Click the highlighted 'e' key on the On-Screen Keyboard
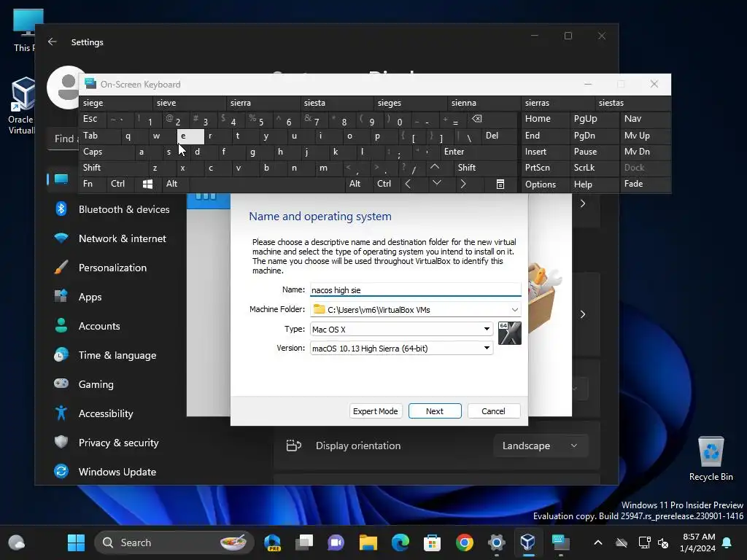The image size is (747, 560). click(x=190, y=136)
